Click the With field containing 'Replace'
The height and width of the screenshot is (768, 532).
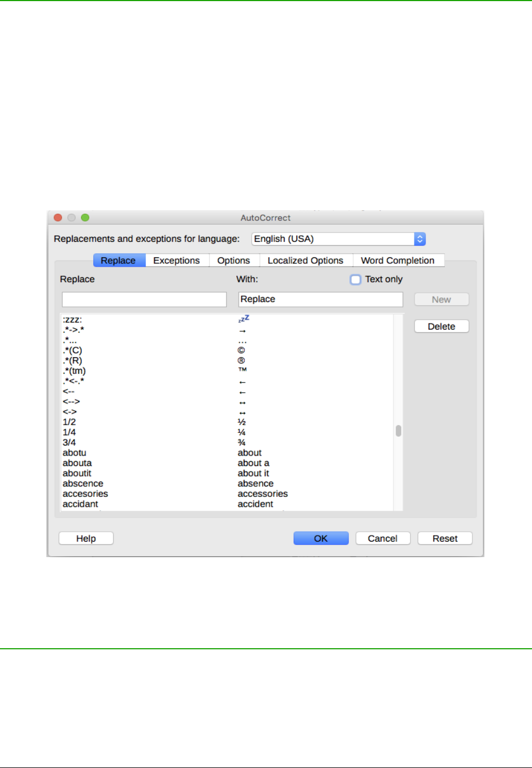[321, 299]
